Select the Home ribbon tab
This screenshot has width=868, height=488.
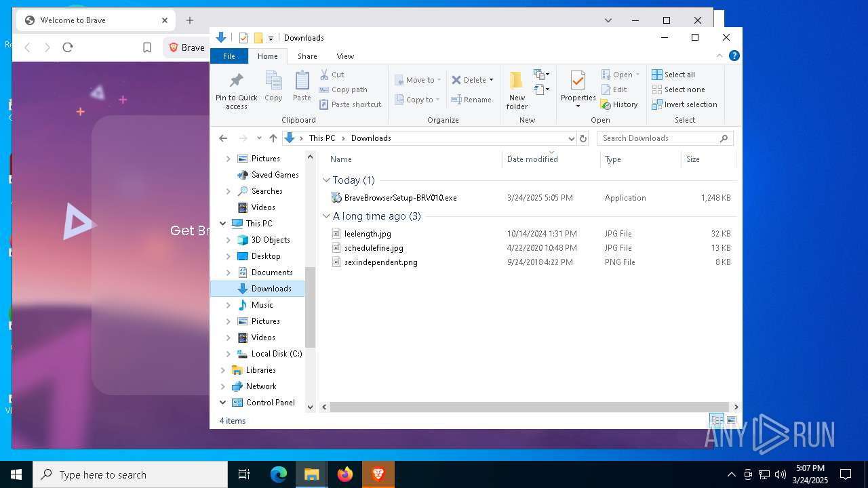(268, 56)
